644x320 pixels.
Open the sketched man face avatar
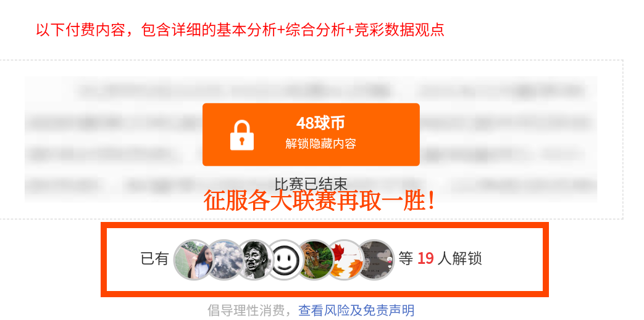[256, 260]
